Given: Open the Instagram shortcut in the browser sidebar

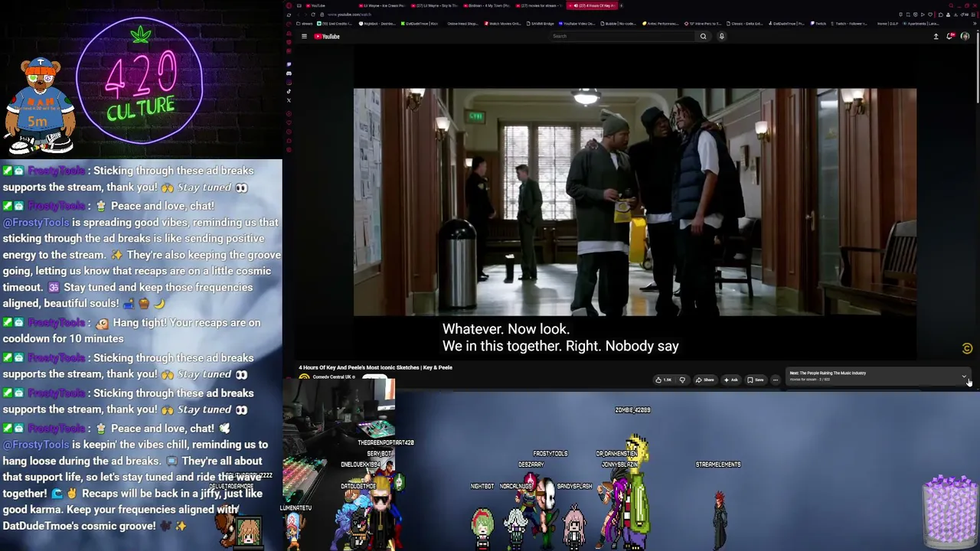Looking at the screenshot, I should tap(289, 83).
